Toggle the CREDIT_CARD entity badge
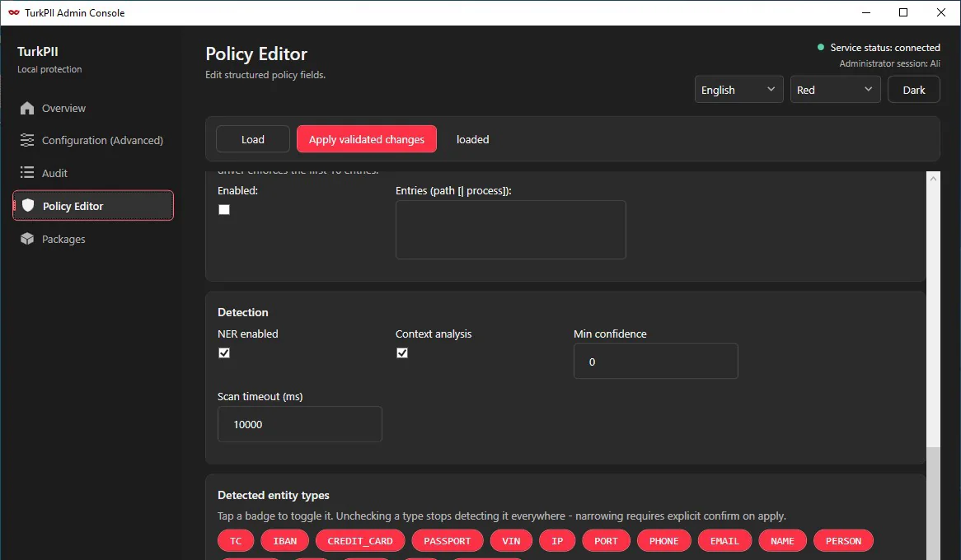961x560 pixels. [360, 541]
